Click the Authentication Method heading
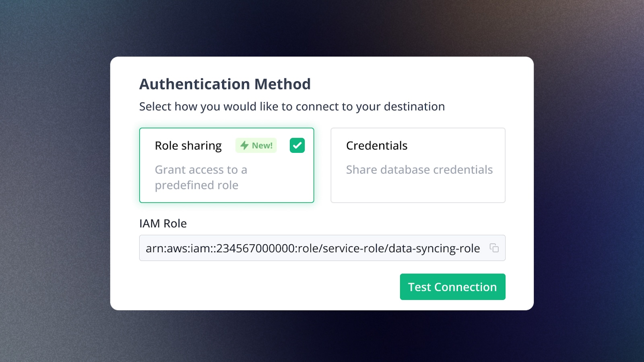 click(x=225, y=84)
